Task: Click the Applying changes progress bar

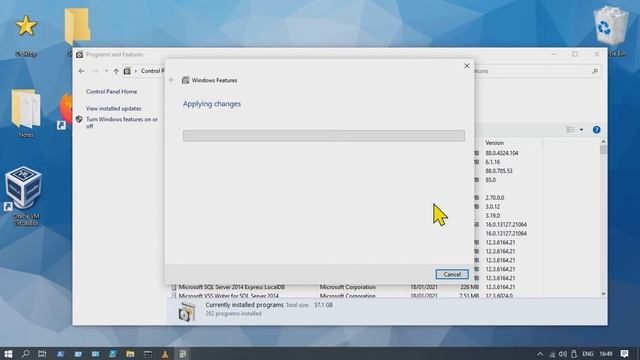Action: tap(324, 136)
